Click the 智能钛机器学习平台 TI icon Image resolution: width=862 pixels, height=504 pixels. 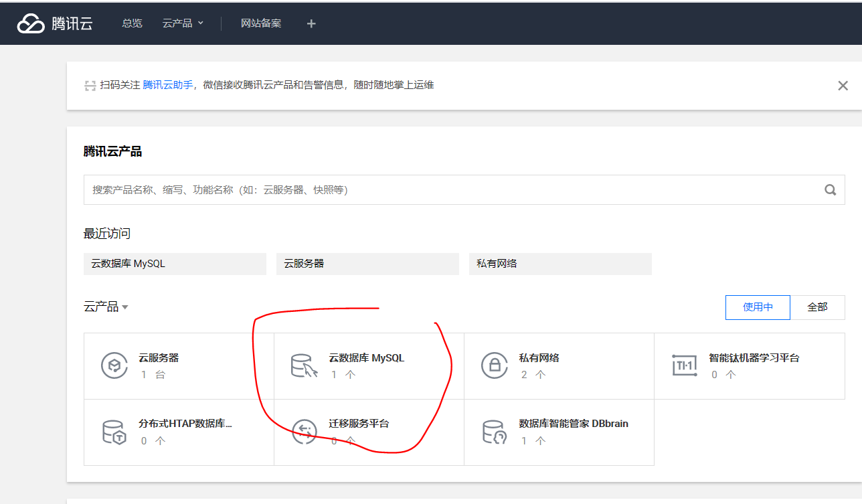point(684,365)
